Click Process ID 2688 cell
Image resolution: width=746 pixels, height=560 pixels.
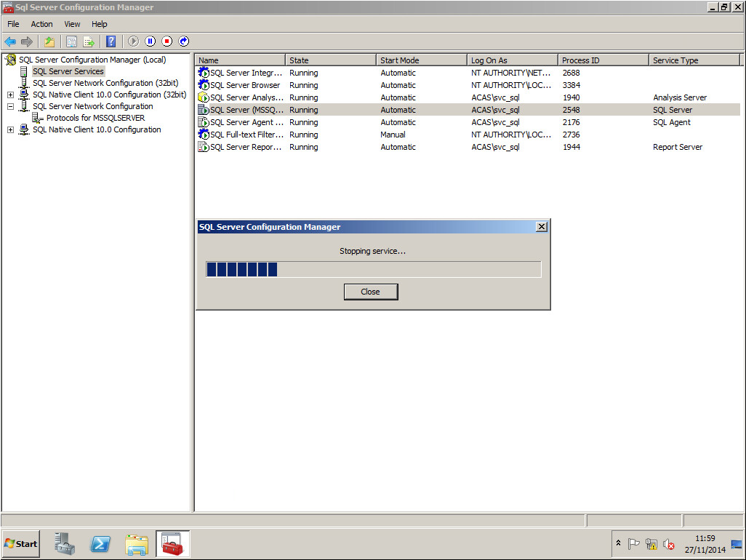571,73
